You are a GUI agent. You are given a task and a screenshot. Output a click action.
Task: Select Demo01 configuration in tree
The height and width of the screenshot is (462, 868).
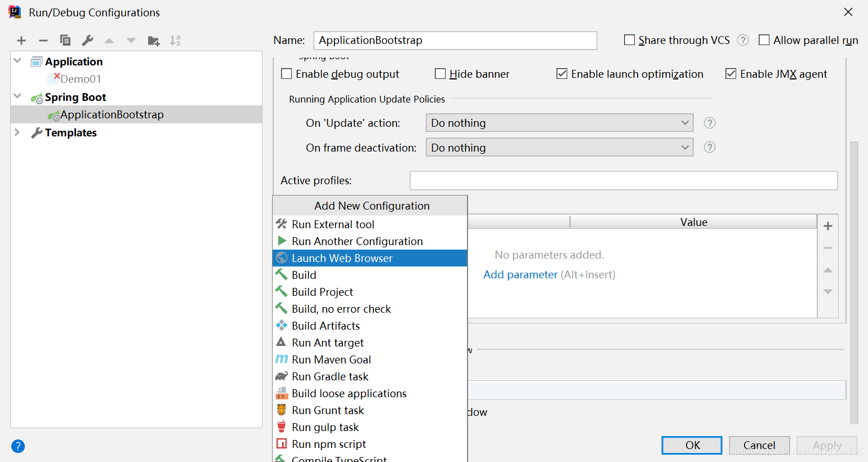click(x=81, y=79)
